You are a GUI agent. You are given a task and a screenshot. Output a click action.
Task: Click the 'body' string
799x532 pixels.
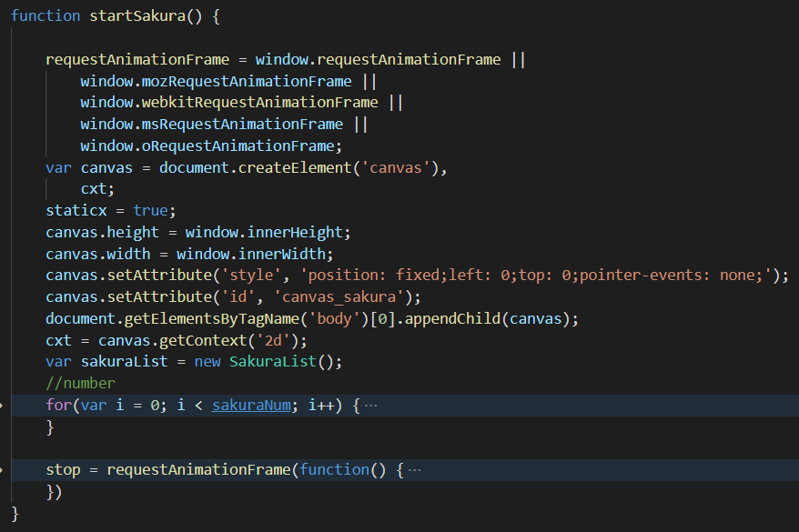(x=335, y=319)
